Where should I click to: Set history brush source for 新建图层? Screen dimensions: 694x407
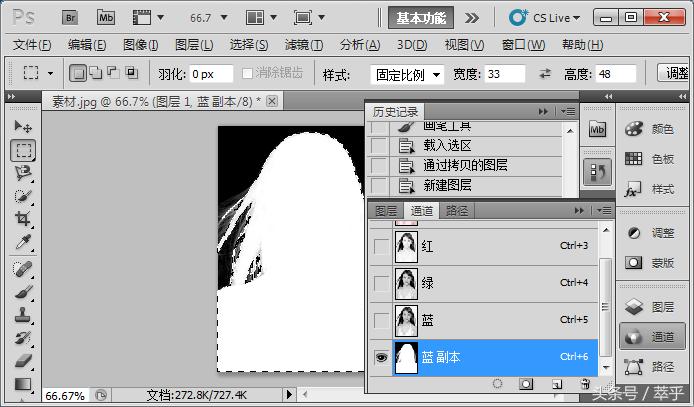(x=378, y=185)
